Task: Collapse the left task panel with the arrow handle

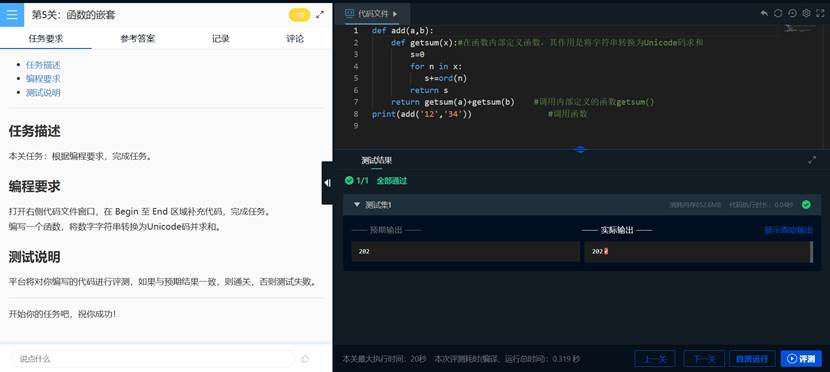Action: [x=327, y=183]
